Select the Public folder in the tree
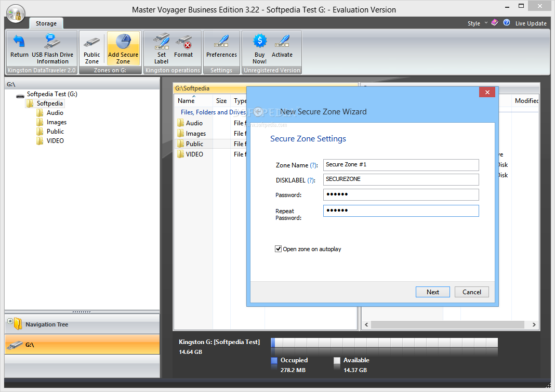The width and height of the screenshot is (555, 392). click(x=55, y=132)
